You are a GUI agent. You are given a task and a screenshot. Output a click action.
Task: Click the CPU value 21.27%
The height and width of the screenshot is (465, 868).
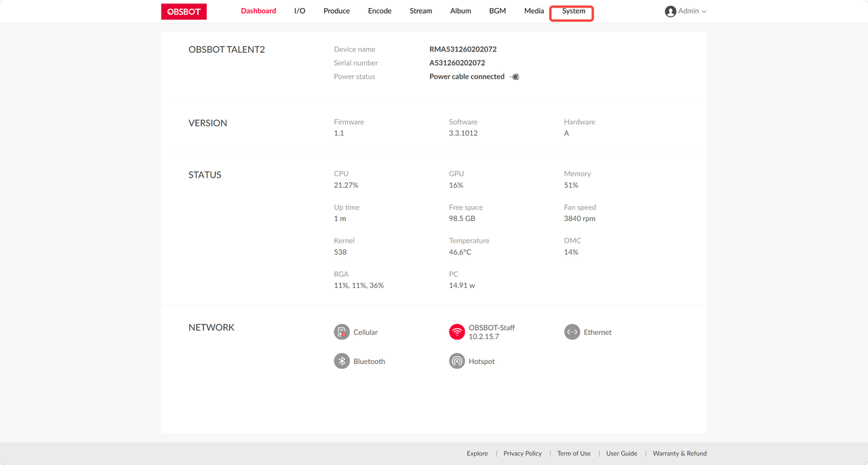346,185
